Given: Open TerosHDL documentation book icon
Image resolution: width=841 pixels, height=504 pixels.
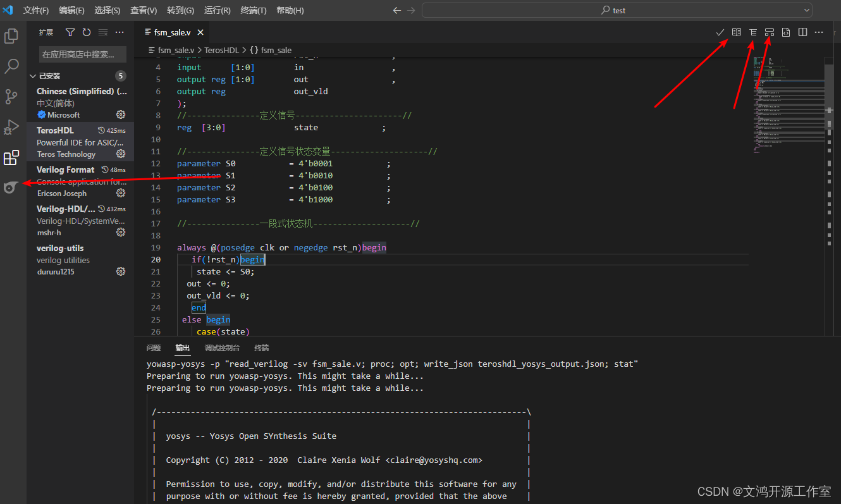Looking at the screenshot, I should pyautogui.click(x=737, y=32).
